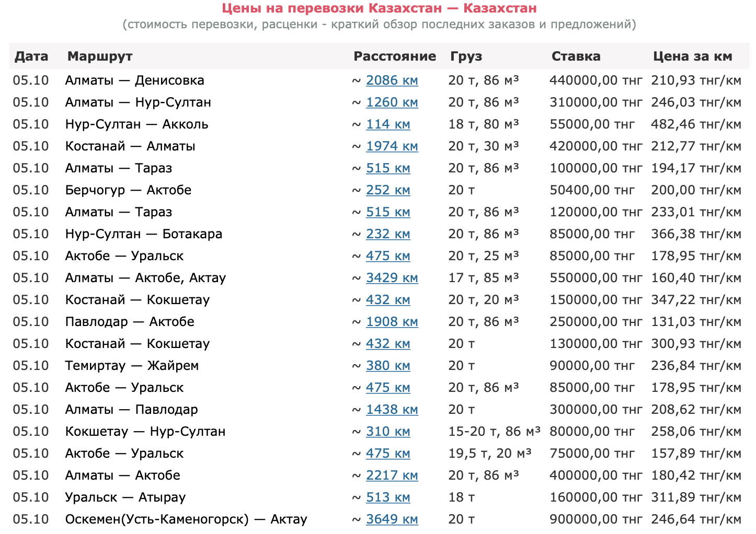Open the 1974 км distance link

pos(392,146)
